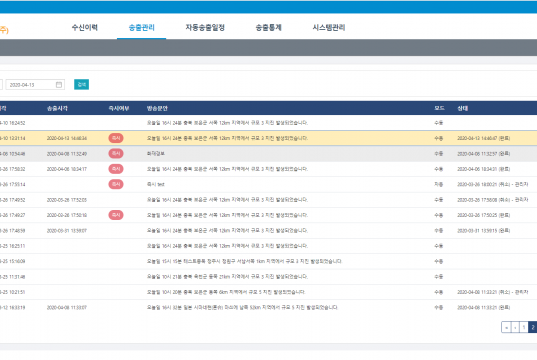Image resolution: width=537 pixels, height=360 pixels.
Task: Focus the 2020-04-13 date input field
Action: coord(35,85)
